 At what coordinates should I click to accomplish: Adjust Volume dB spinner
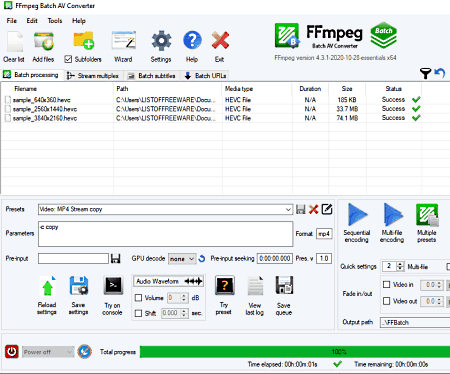(184, 298)
